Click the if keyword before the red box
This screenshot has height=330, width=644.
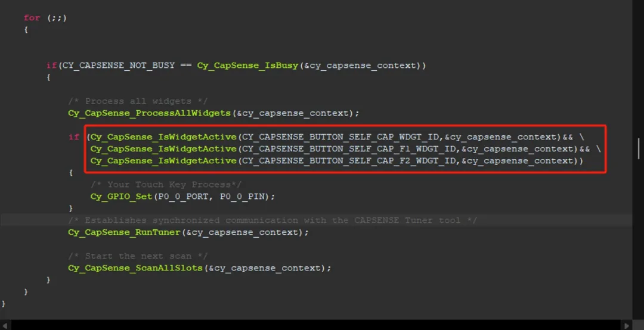[x=73, y=136]
